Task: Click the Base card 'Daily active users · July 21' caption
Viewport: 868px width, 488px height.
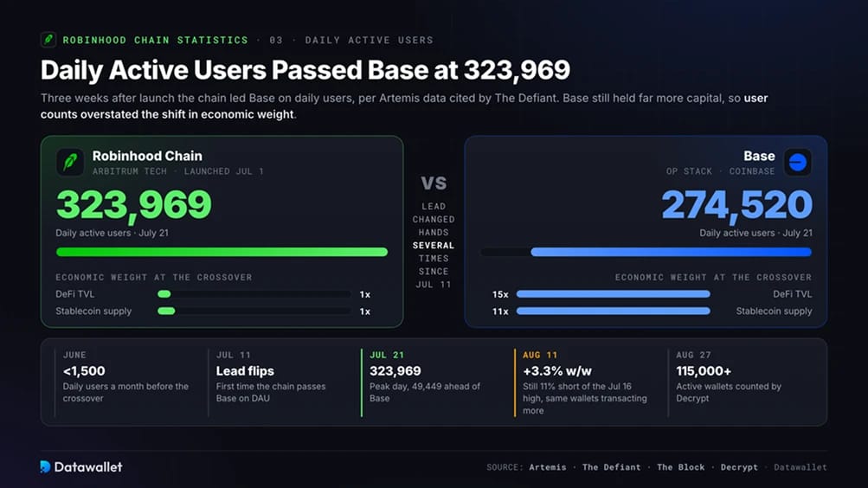Action: point(755,233)
